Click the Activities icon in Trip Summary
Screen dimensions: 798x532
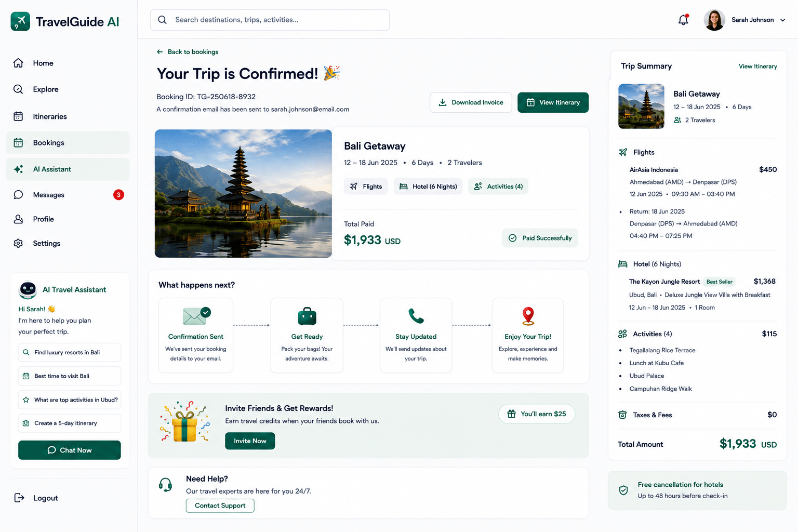(622, 334)
